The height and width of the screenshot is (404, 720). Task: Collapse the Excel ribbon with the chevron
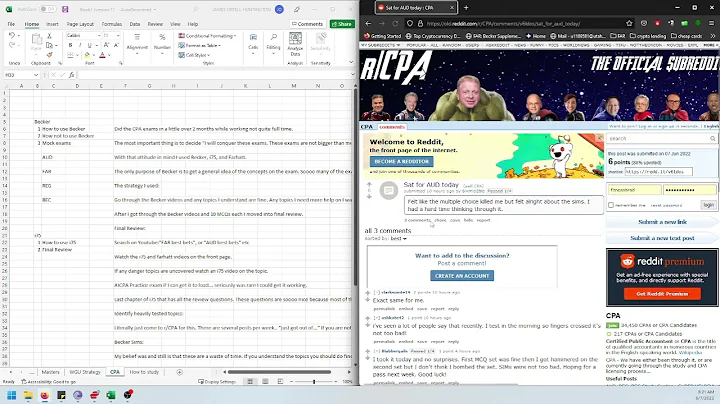click(351, 62)
